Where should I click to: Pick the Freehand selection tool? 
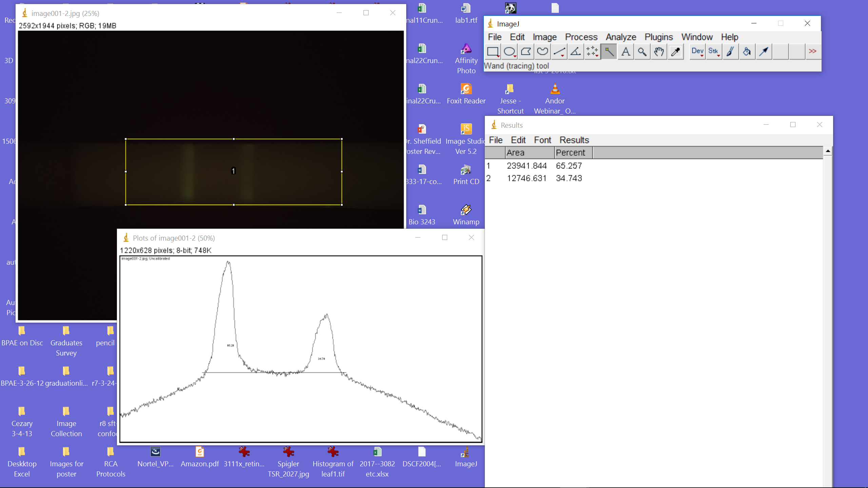pyautogui.click(x=542, y=52)
